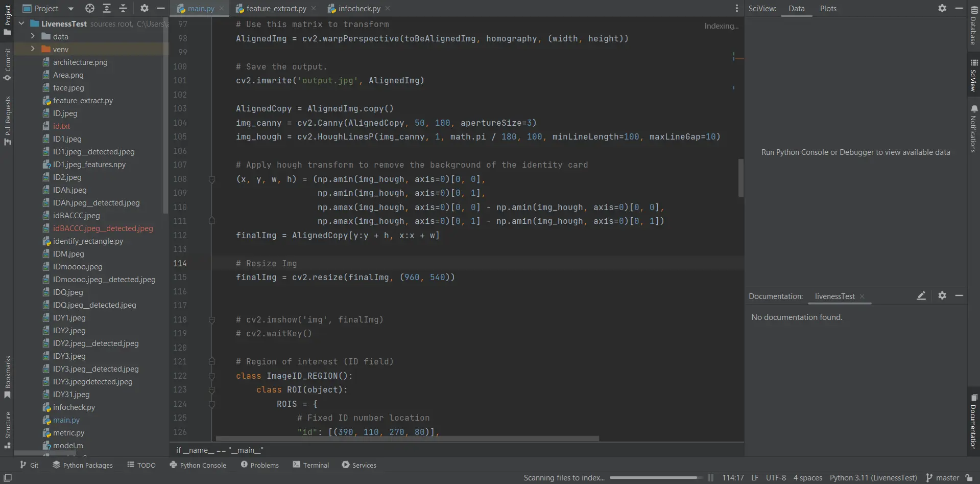The image size is (980, 484).
Task: Click Expand All icon in Project toolbar
Action: coord(107,8)
